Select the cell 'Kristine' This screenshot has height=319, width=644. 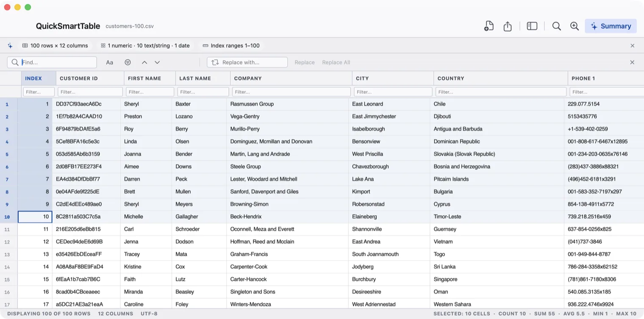[146, 266]
